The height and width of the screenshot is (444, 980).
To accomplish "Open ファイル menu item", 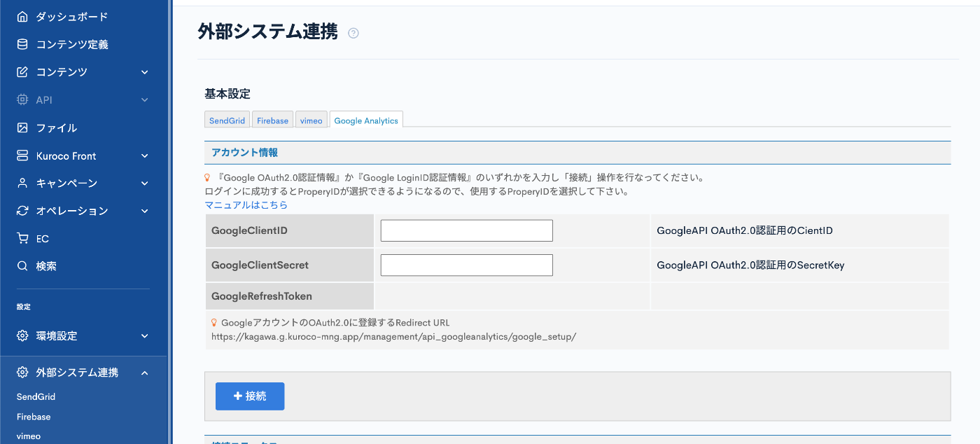I will click(57, 127).
